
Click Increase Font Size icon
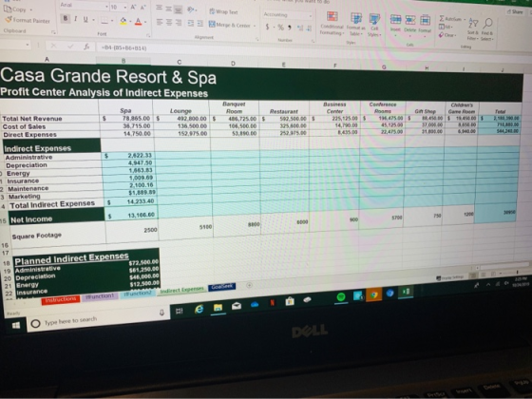pos(134,8)
